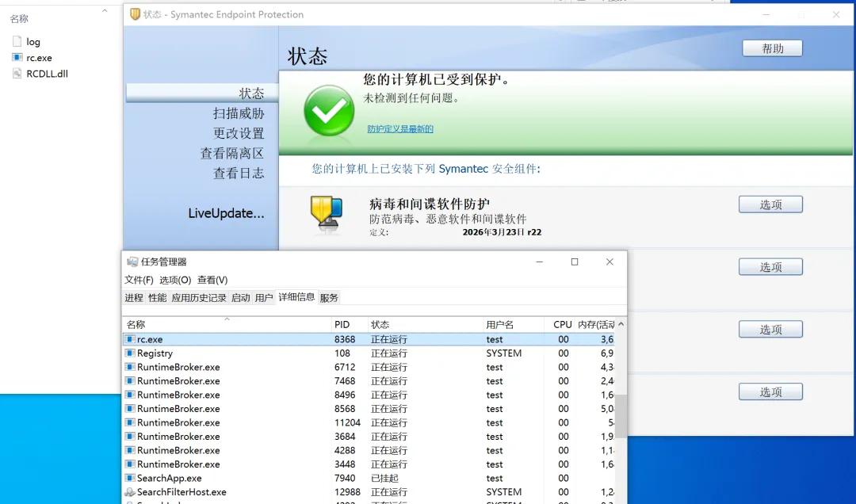The height and width of the screenshot is (504, 856).
Task: Switch to the 用户 tab
Action: [264, 298]
